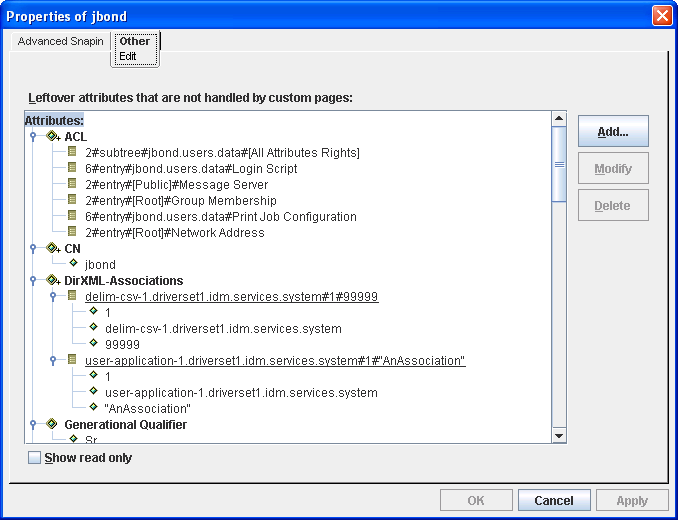
Task: Click the ACL attribute icon
Action: 53,137
